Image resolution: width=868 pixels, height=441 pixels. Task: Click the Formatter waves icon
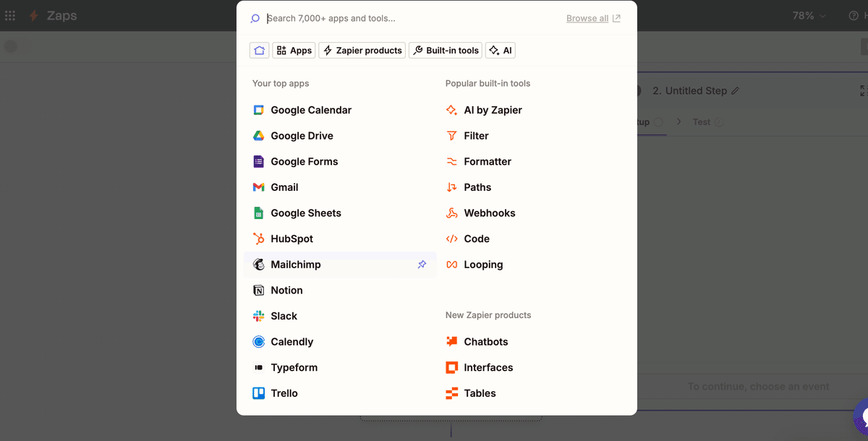[451, 161]
